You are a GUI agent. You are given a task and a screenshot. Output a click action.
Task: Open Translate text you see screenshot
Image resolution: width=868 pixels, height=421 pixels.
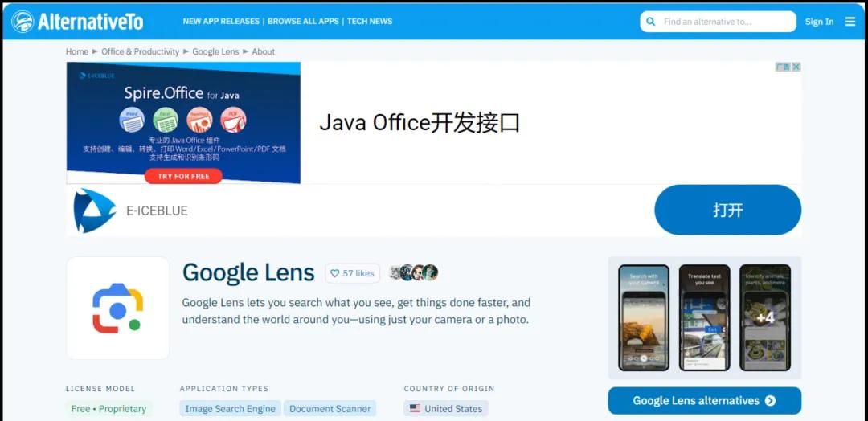click(x=704, y=318)
